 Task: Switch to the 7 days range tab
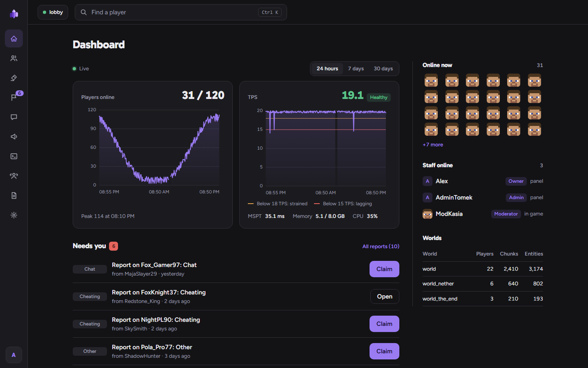click(x=356, y=69)
